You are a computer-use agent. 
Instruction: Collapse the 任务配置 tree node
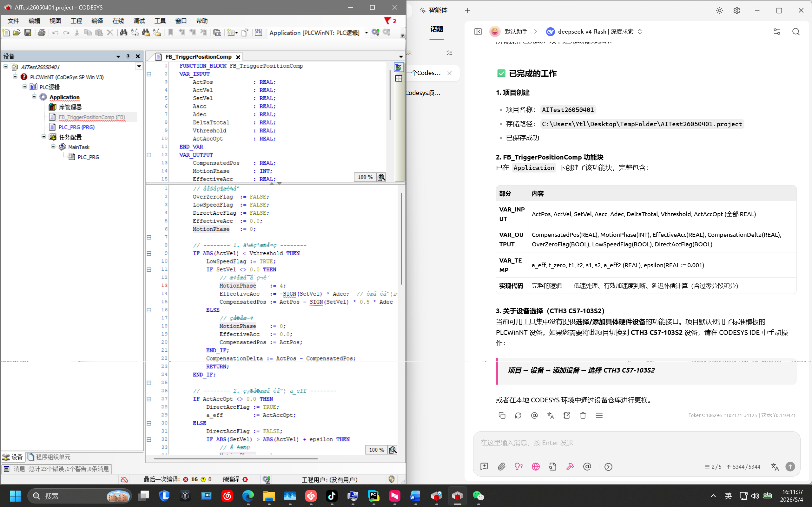coord(43,136)
